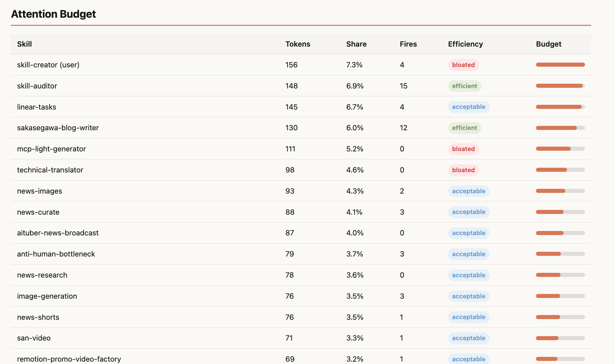The image size is (615, 364).
Task: Click the efficient badge for sakasegawa-blog-writer
Action: [464, 128]
